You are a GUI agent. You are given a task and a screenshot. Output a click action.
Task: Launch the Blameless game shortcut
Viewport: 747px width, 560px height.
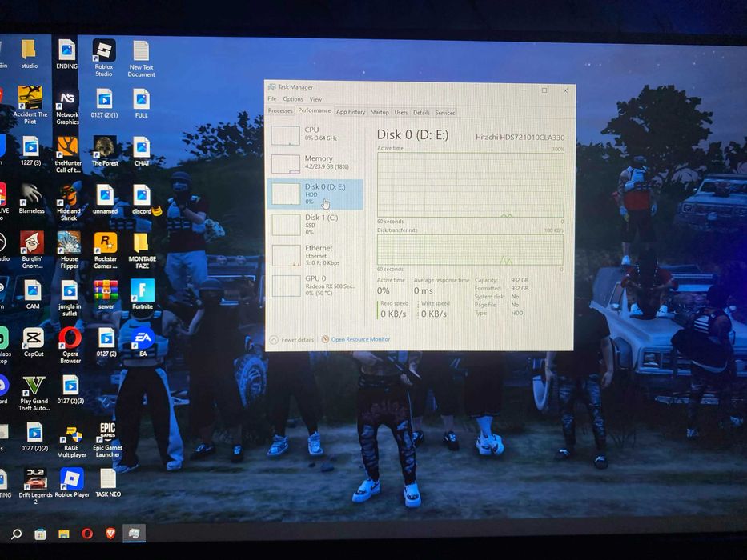[x=31, y=198]
